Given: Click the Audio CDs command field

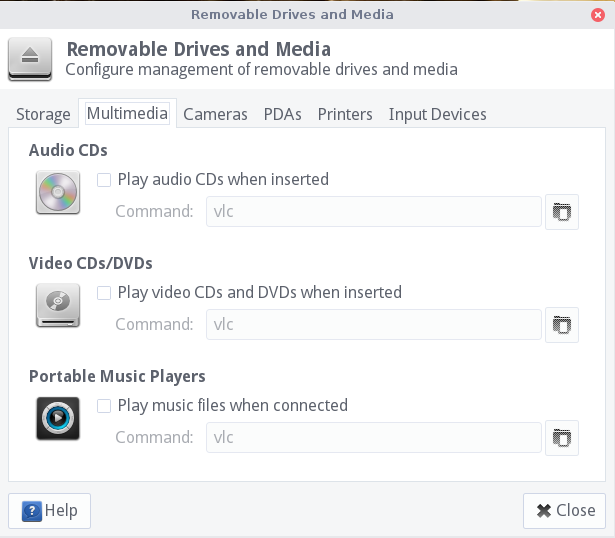Looking at the screenshot, I should pyautogui.click(x=373, y=212).
